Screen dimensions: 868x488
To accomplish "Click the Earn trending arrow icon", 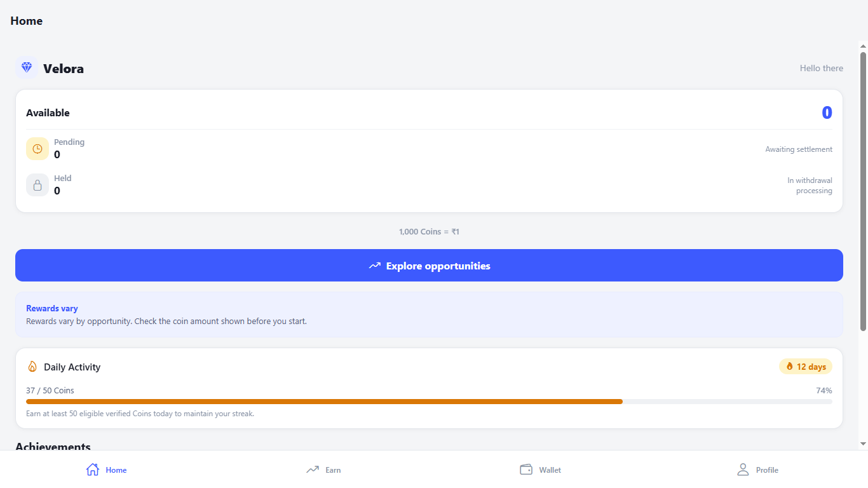I will click(313, 470).
